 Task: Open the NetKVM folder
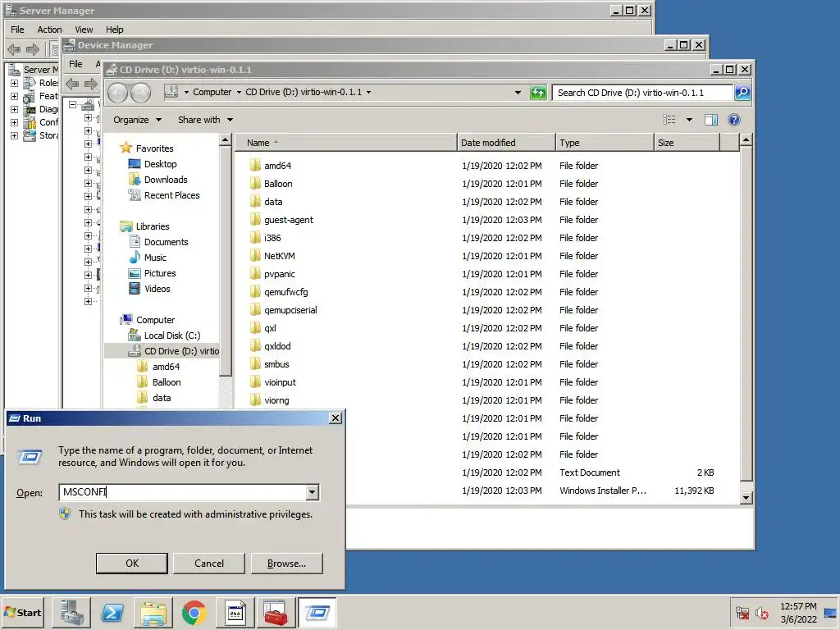click(x=279, y=256)
